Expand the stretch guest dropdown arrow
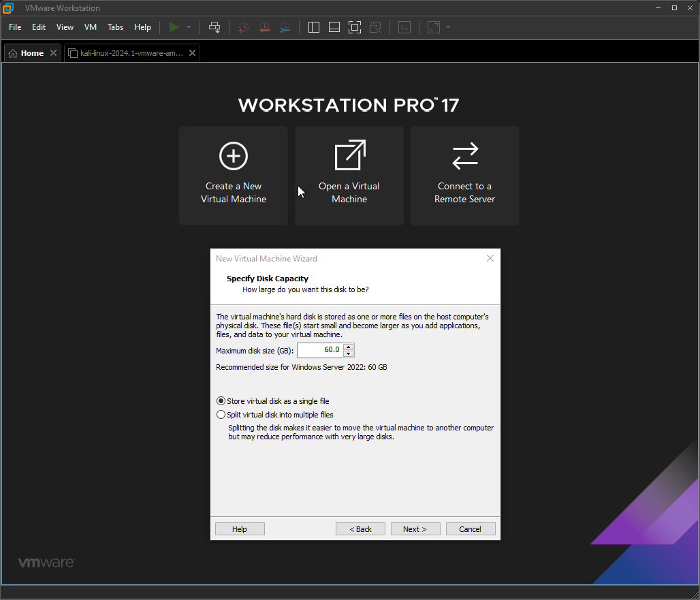700x600 pixels. 448,27
